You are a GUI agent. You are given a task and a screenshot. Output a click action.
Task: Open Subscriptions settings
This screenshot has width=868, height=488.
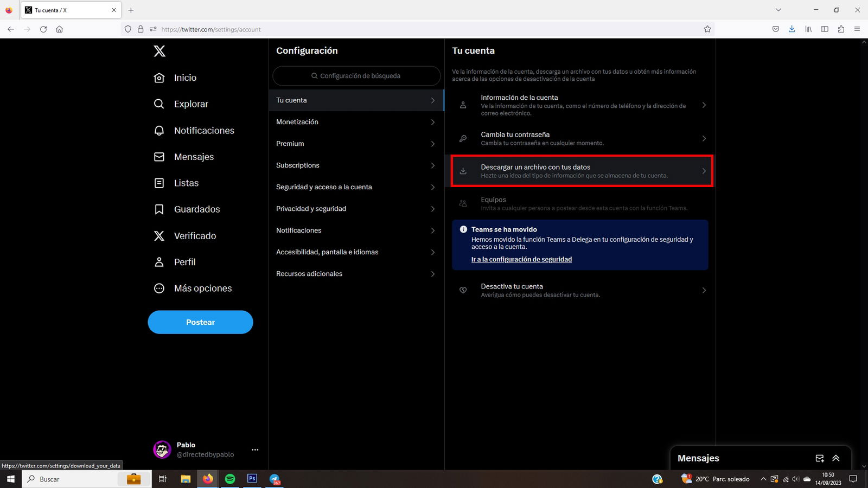(356, 165)
